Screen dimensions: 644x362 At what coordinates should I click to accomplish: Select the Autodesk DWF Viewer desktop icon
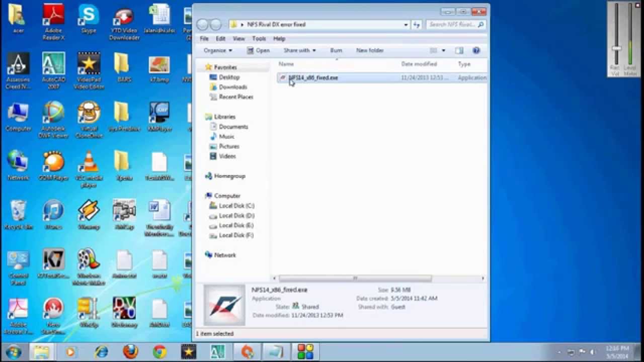pos(53,120)
